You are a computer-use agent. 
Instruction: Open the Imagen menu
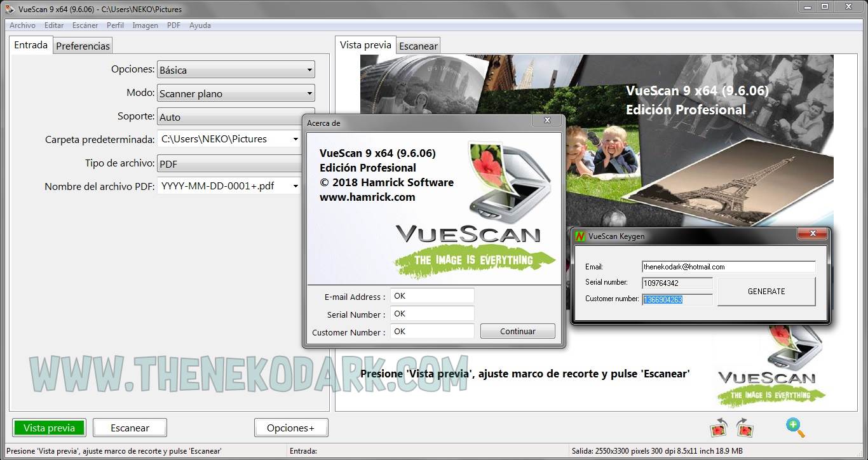click(145, 25)
